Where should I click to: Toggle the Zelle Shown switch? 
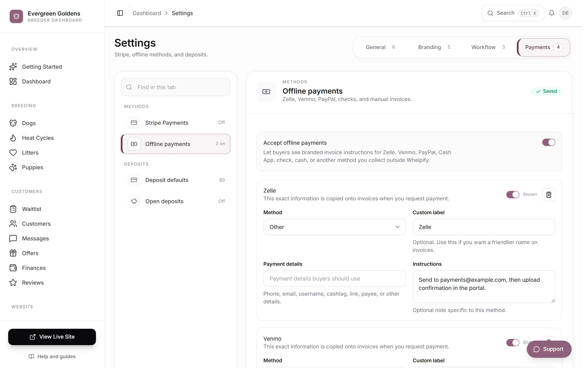513,194
